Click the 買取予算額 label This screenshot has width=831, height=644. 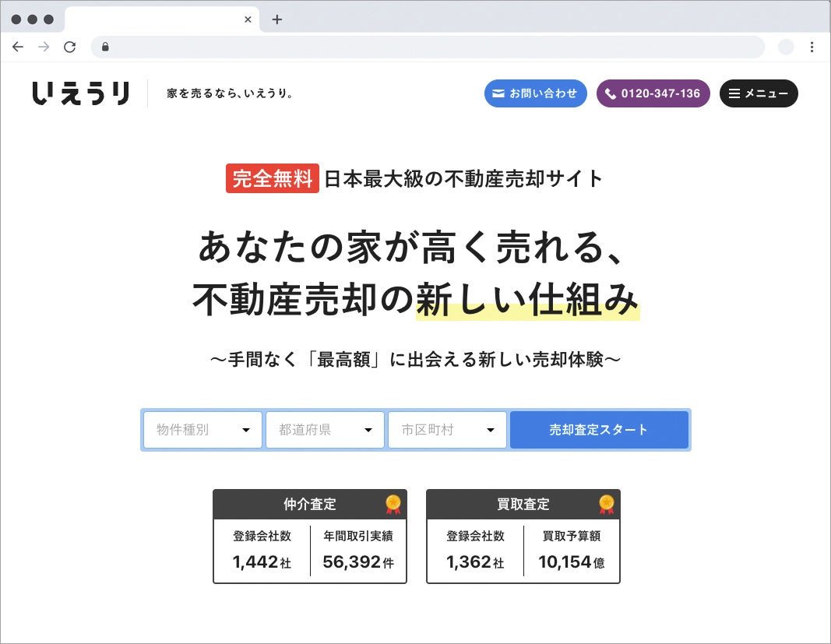(572, 536)
